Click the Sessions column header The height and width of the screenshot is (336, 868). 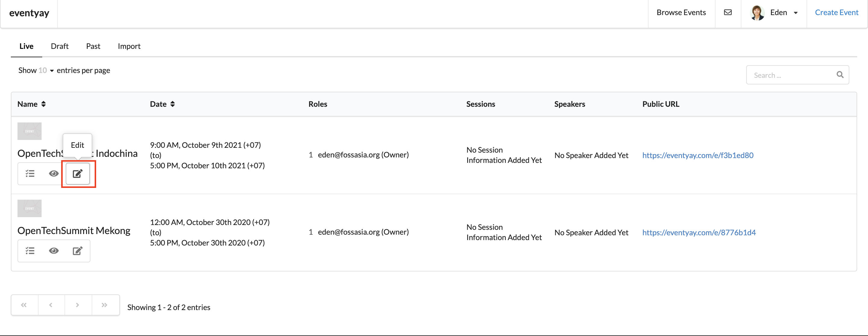480,104
